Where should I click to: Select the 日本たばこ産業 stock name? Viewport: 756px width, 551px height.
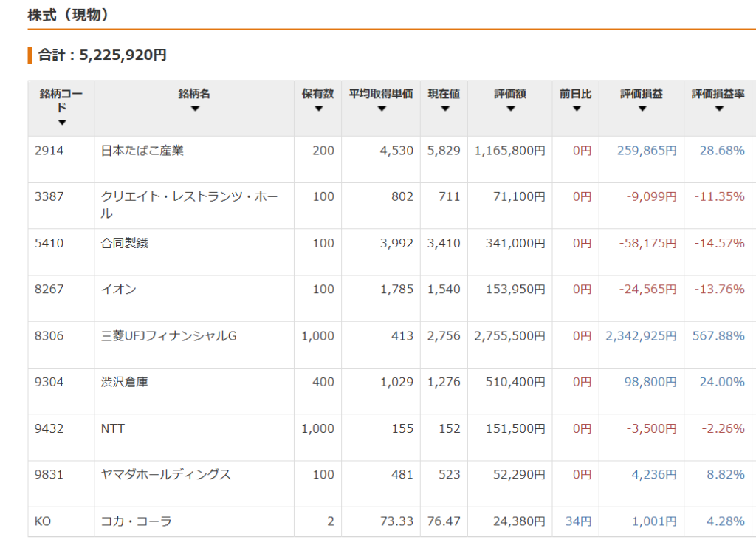[142, 151]
